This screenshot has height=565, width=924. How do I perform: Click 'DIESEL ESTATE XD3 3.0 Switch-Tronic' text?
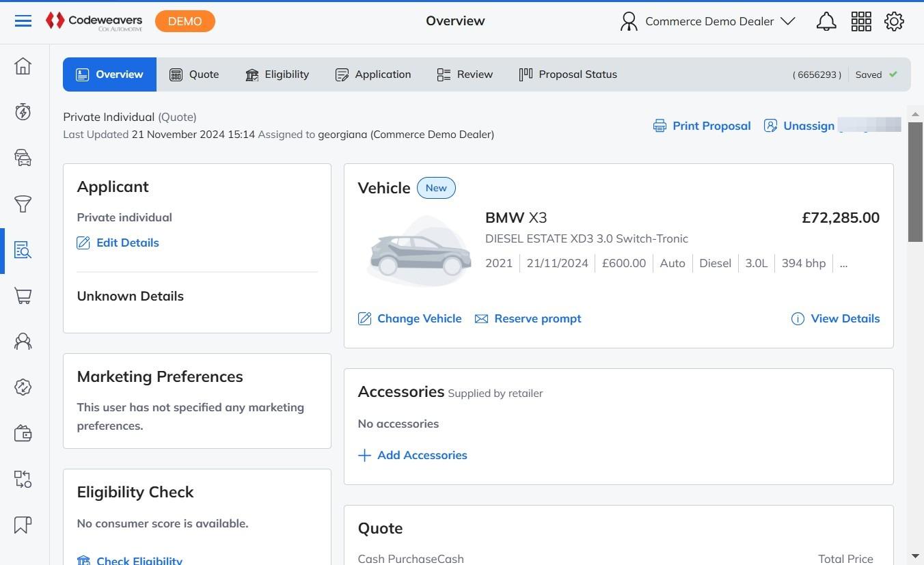click(x=586, y=239)
